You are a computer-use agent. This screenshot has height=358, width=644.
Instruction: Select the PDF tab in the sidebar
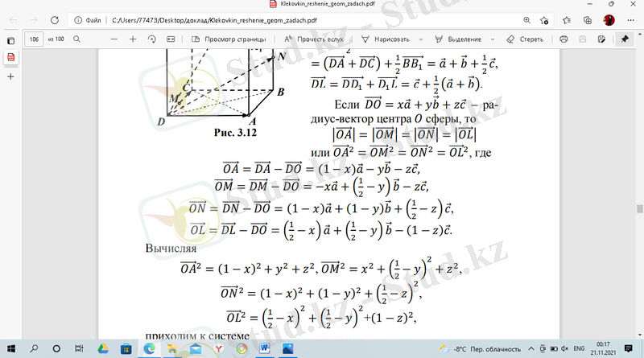pyautogui.click(x=10, y=57)
